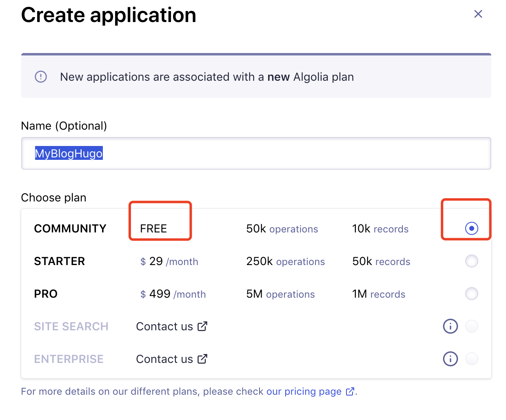Select the Community plan radio button

[x=471, y=228]
